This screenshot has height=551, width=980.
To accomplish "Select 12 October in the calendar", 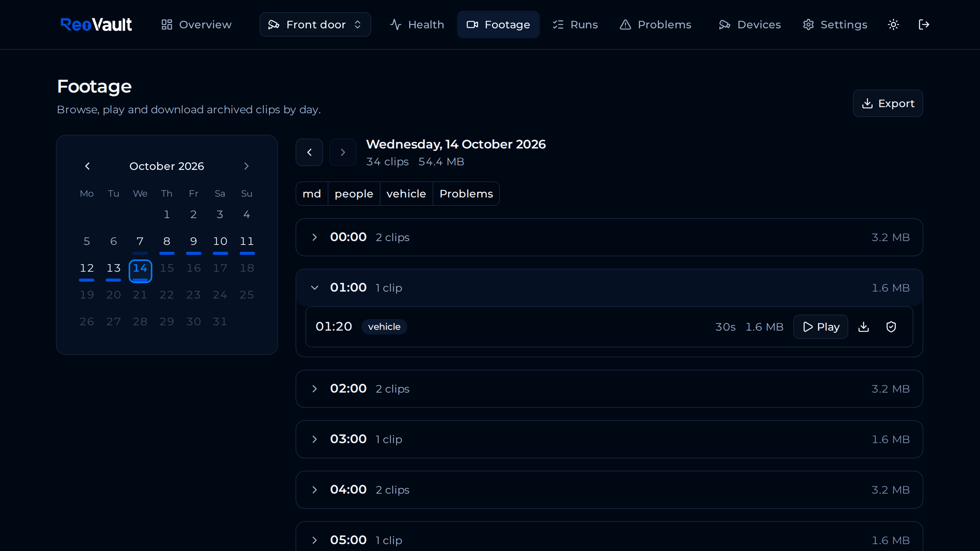I will 87,270.
